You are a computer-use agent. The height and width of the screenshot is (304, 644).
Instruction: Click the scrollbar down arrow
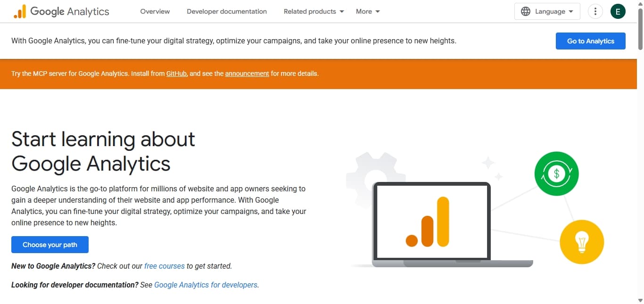pos(640,300)
